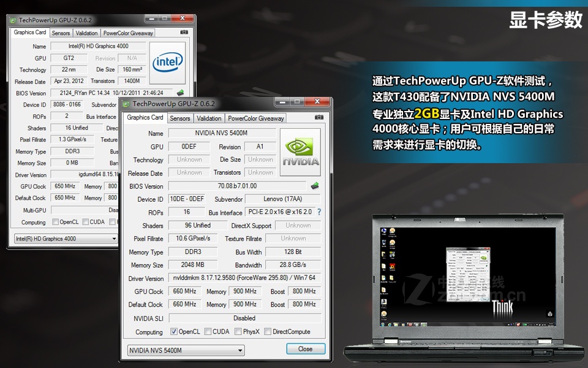Switch to Sensors tab in Intel window
Viewport: 588px width, 368px height.
point(61,33)
